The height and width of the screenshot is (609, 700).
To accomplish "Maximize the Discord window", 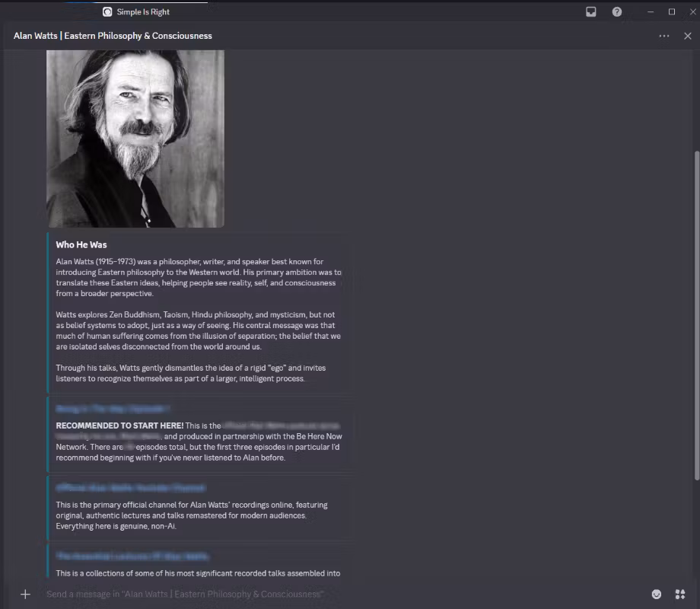I will point(672,11).
